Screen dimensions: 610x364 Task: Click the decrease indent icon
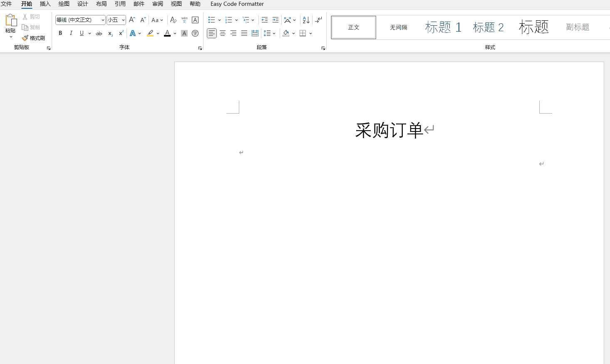(265, 20)
